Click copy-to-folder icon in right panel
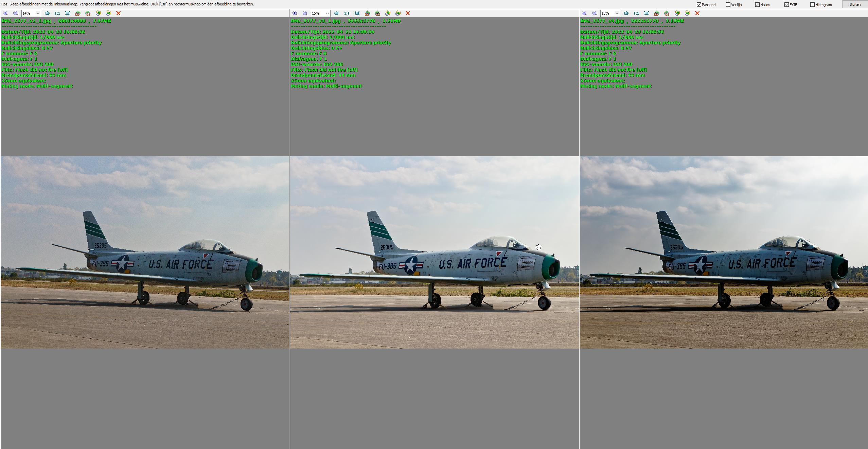Screen dimensions: 868x449 click(x=677, y=13)
